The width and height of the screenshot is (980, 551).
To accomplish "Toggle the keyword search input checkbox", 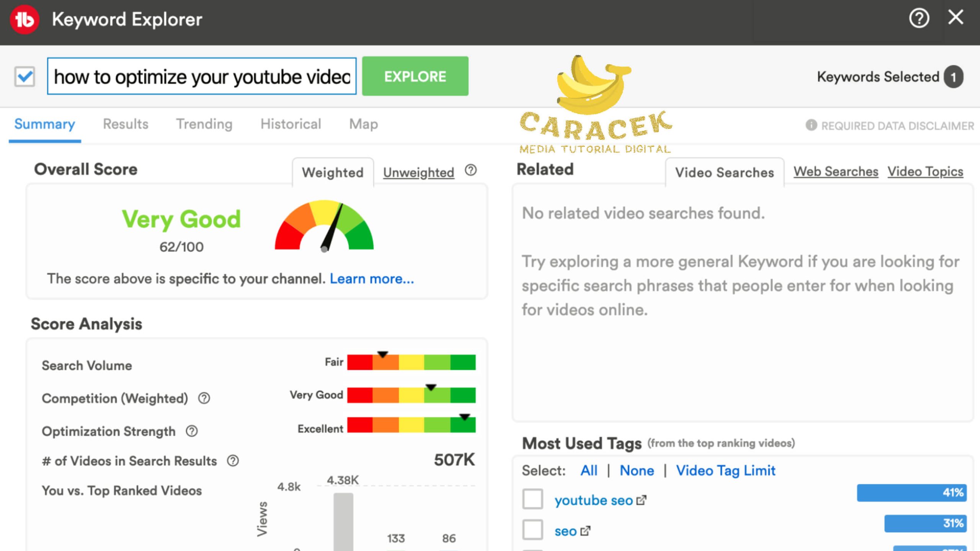I will (x=25, y=77).
